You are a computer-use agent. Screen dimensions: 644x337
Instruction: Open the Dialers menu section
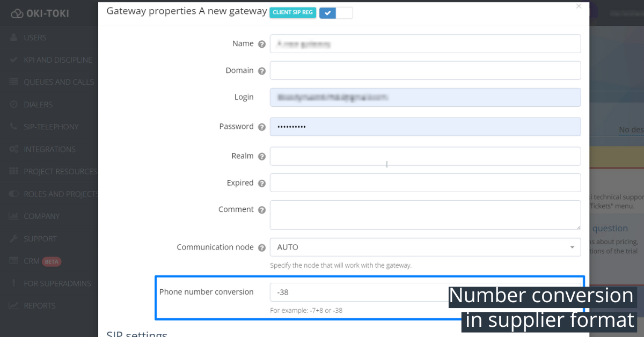[38, 105]
